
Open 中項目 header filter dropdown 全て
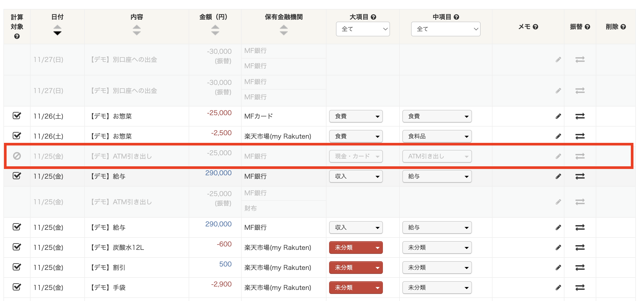point(446,29)
